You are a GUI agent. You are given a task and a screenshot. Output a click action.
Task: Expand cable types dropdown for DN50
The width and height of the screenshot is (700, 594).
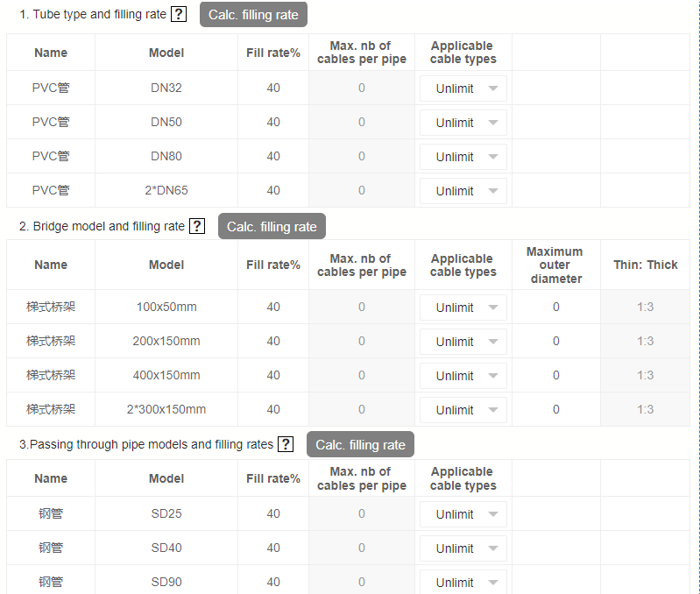point(463,123)
